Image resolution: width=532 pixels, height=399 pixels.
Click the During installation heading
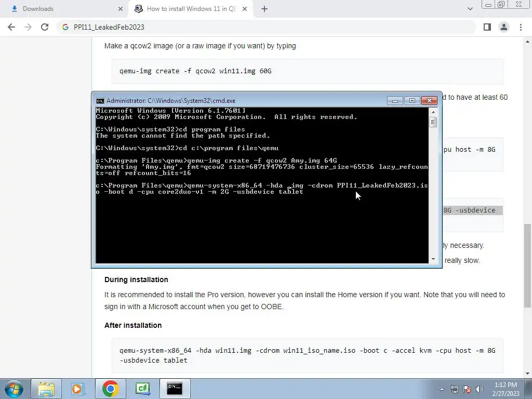tap(136, 280)
